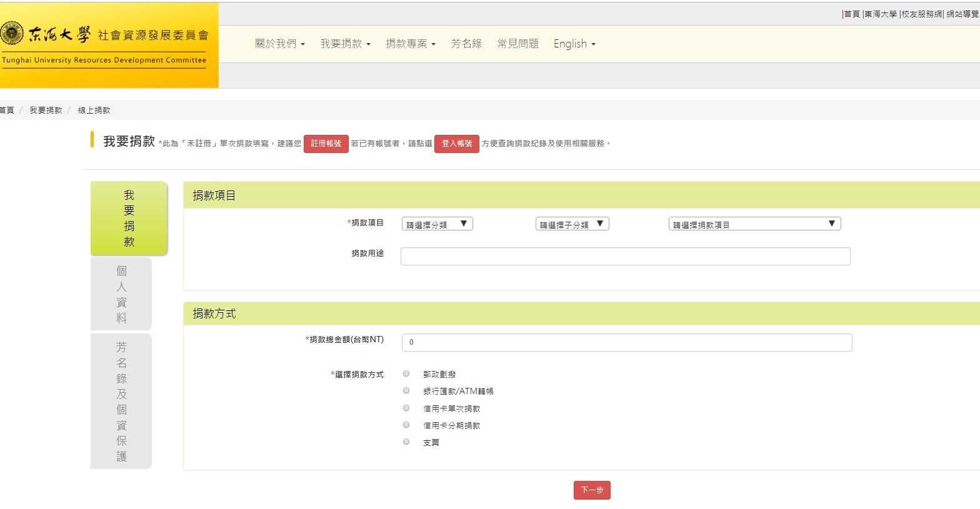980x509 pixels.
Task: Open the 網站導覽 link
Action: pyautogui.click(x=962, y=14)
